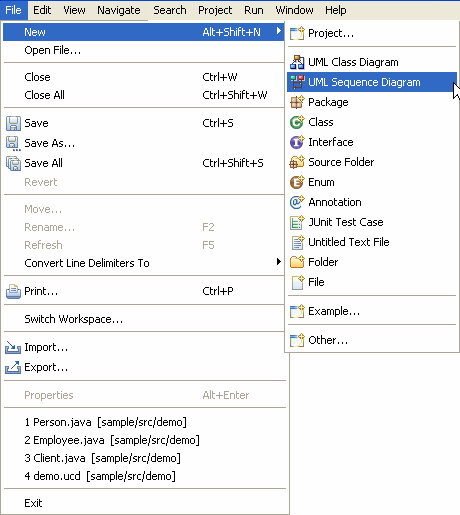Image resolution: width=460 pixels, height=515 pixels.
Task: Click the Save All disk icon
Action: (x=13, y=163)
